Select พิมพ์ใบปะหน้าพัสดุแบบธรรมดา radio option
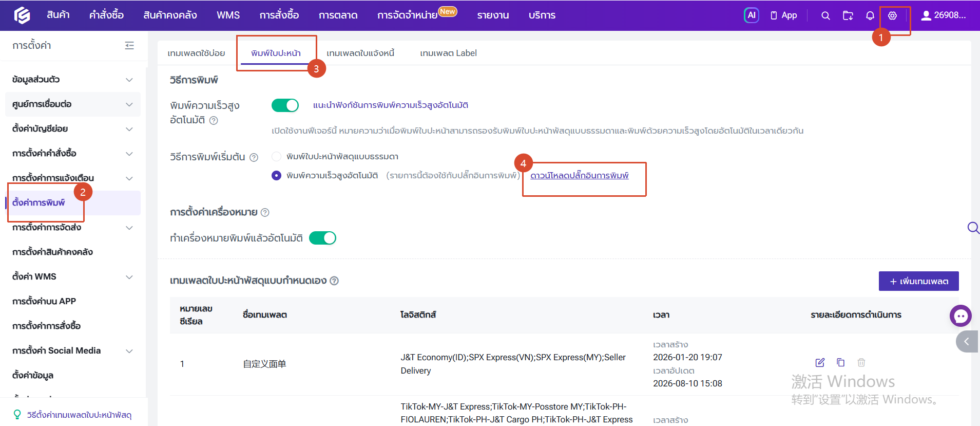Viewport: 980px width, 426px height. pos(276,157)
